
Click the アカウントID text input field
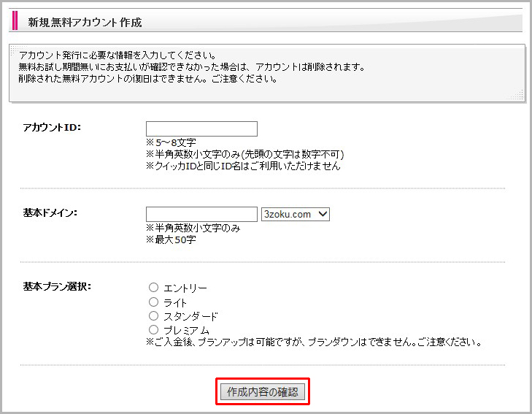click(x=201, y=129)
